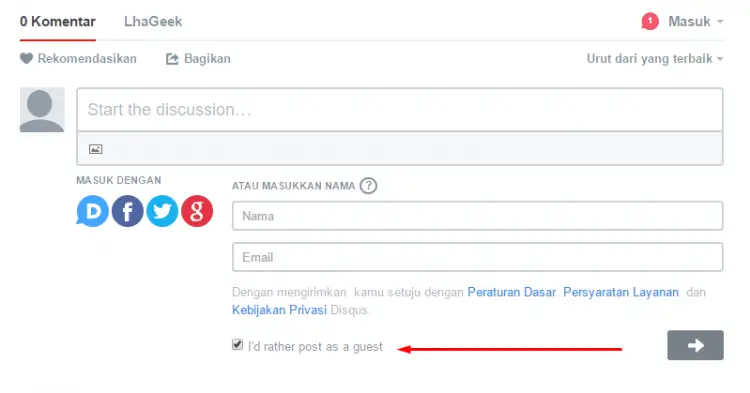This screenshot has width=750, height=393.
Task: Click the gray user avatar
Action: point(42,109)
